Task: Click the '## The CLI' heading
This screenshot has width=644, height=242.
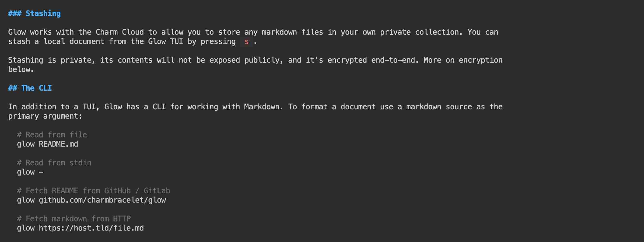Action: 30,88
